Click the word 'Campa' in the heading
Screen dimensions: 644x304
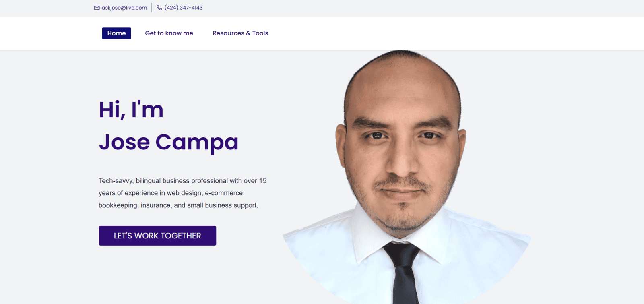(x=197, y=142)
